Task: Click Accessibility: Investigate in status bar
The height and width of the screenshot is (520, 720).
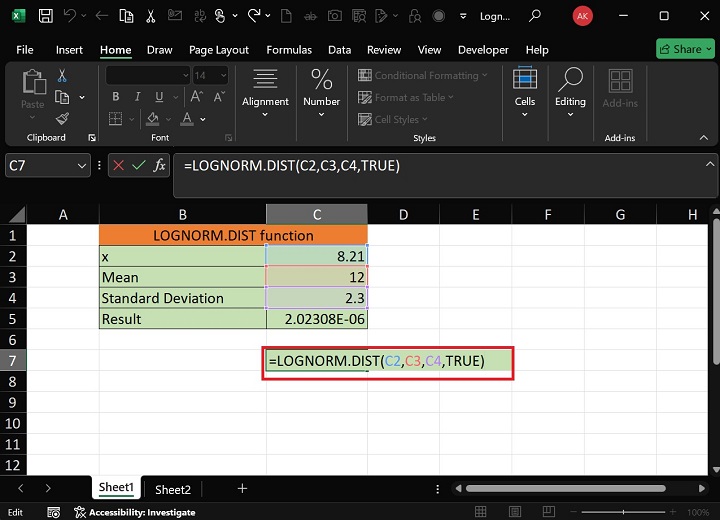Action: pos(135,512)
